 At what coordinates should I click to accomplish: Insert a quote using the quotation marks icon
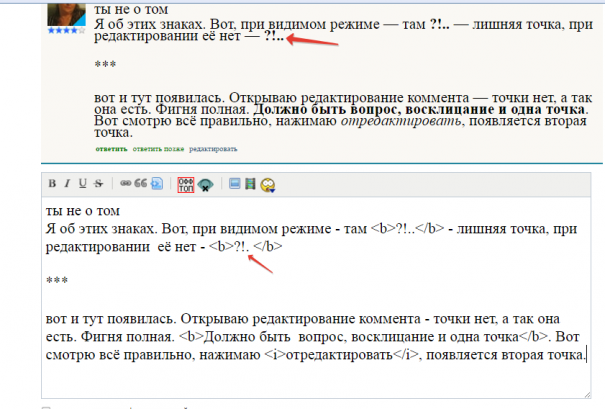[142, 184]
